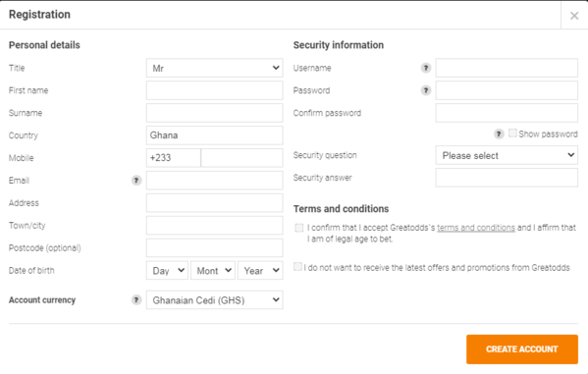Click the Mobile number input field

click(241, 158)
